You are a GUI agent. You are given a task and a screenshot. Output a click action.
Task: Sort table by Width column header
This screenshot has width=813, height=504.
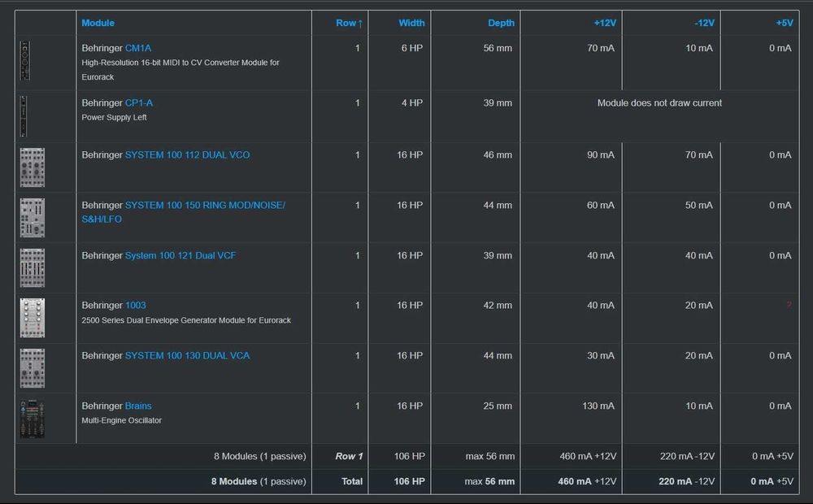pos(411,23)
